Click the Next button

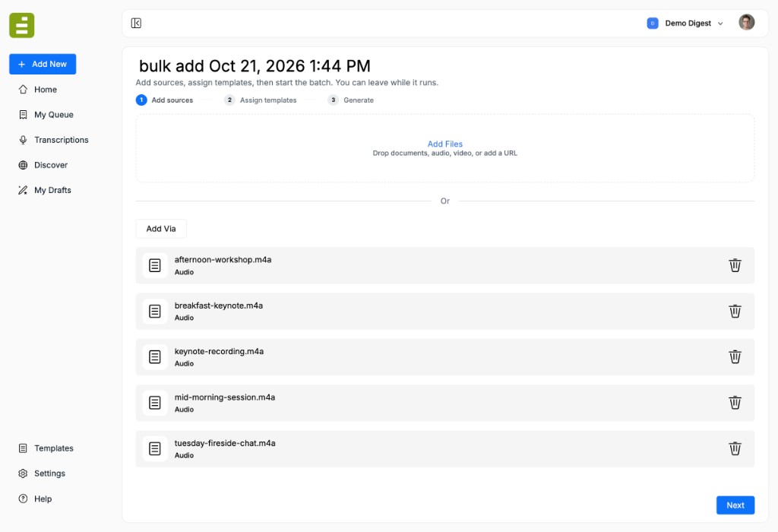coord(735,505)
